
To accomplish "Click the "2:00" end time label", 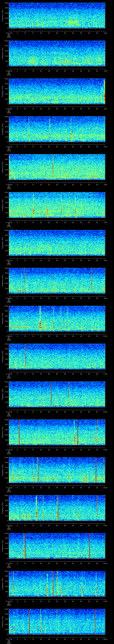I will point(105,33).
